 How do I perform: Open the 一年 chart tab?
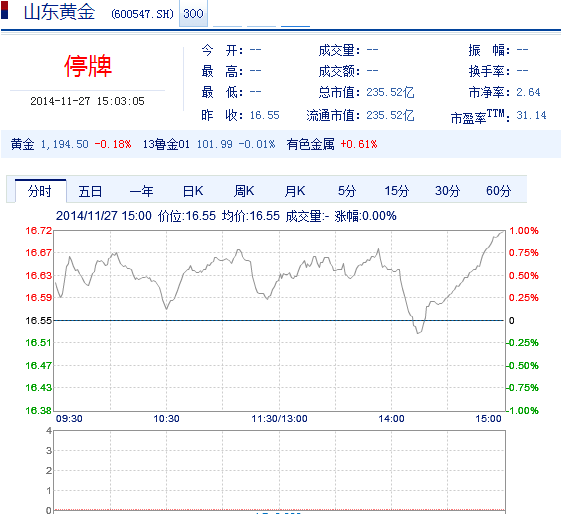[141, 191]
